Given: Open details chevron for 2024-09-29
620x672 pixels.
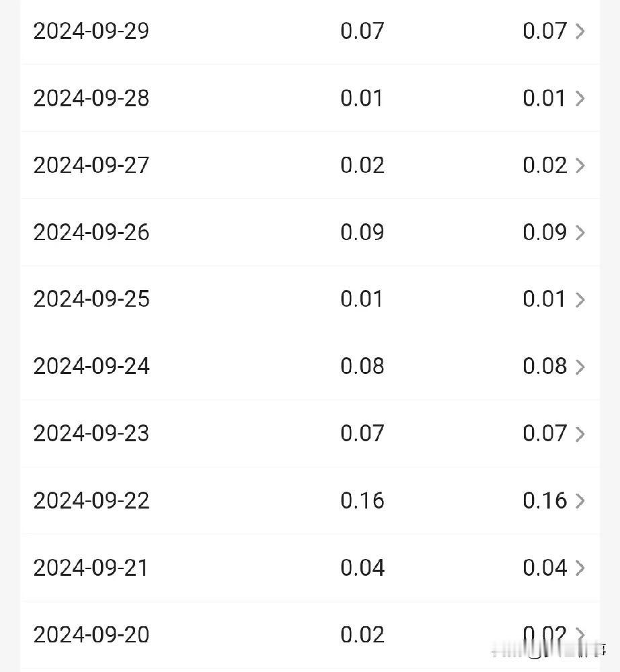Looking at the screenshot, I should coord(580,32).
